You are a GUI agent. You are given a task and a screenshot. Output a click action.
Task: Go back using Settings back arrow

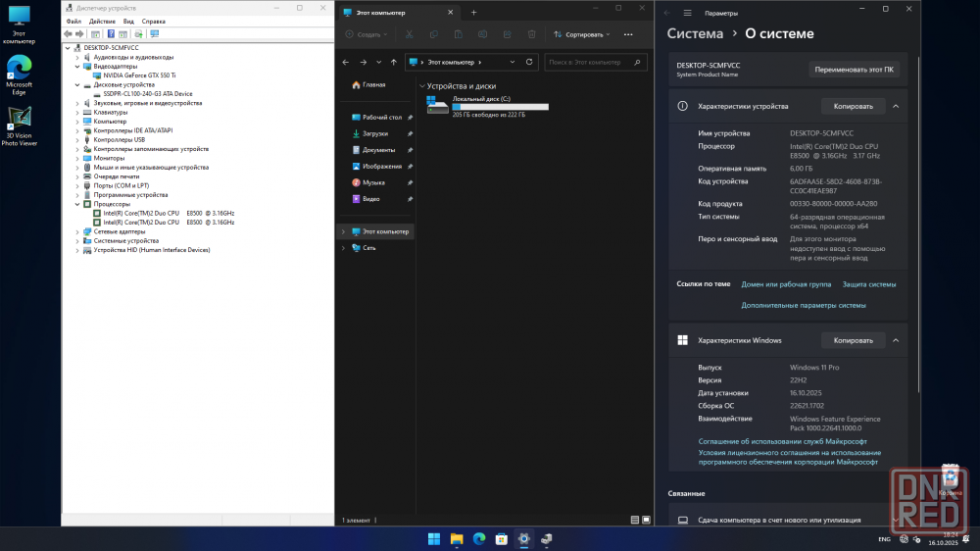(667, 13)
